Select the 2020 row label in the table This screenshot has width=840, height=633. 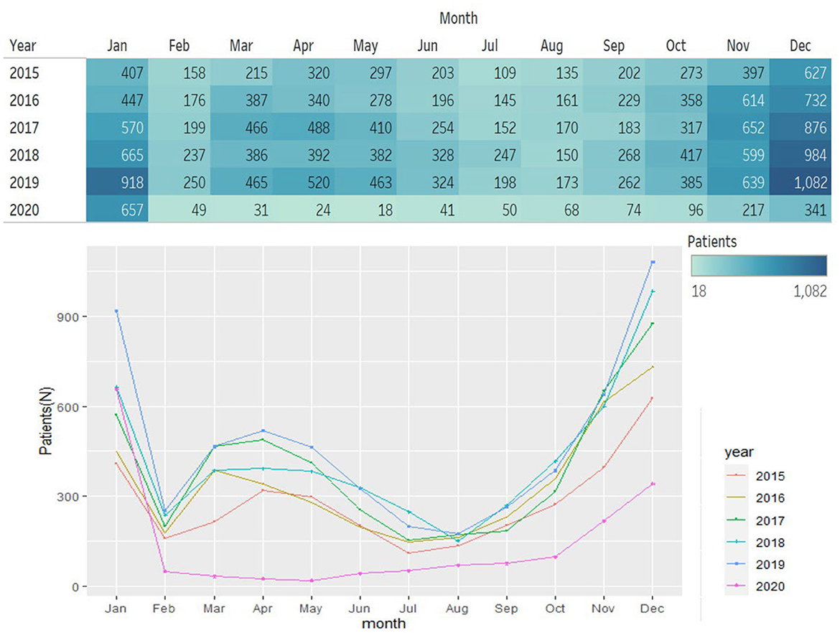(x=24, y=210)
